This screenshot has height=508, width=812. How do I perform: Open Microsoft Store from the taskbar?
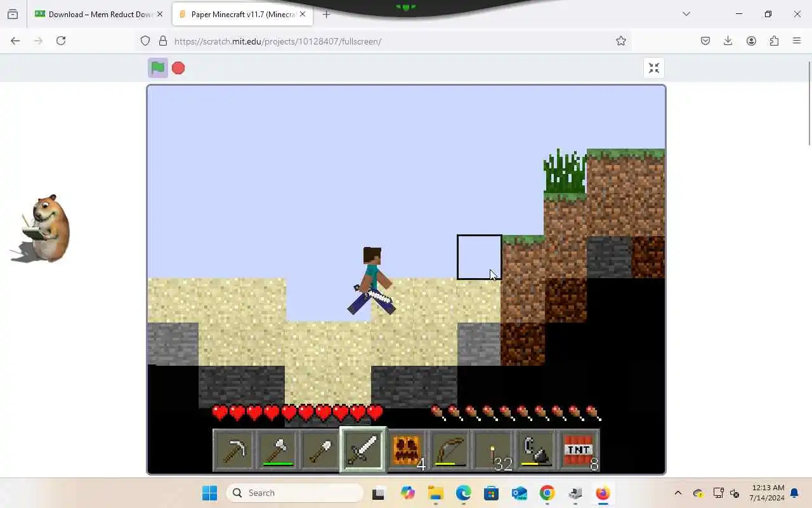tap(491, 493)
